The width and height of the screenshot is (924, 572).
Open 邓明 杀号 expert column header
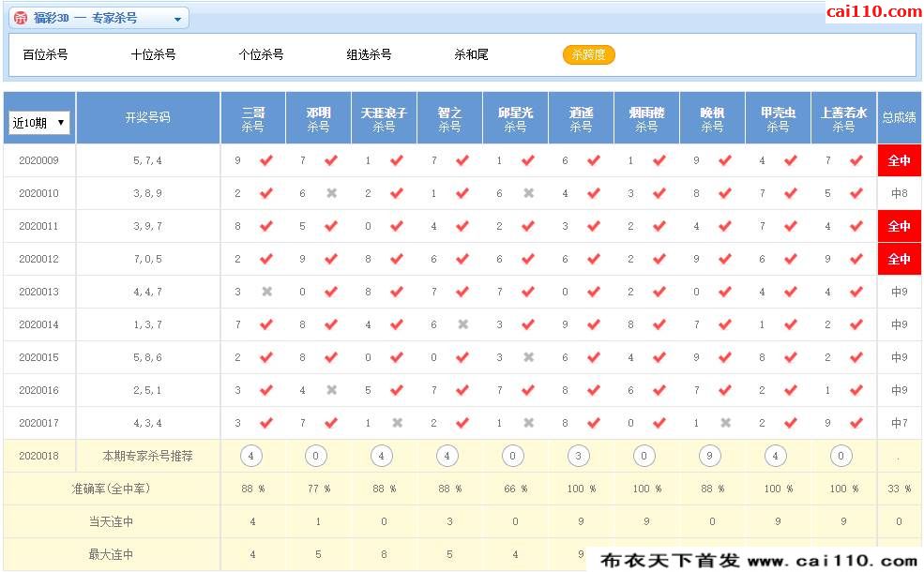(318, 119)
